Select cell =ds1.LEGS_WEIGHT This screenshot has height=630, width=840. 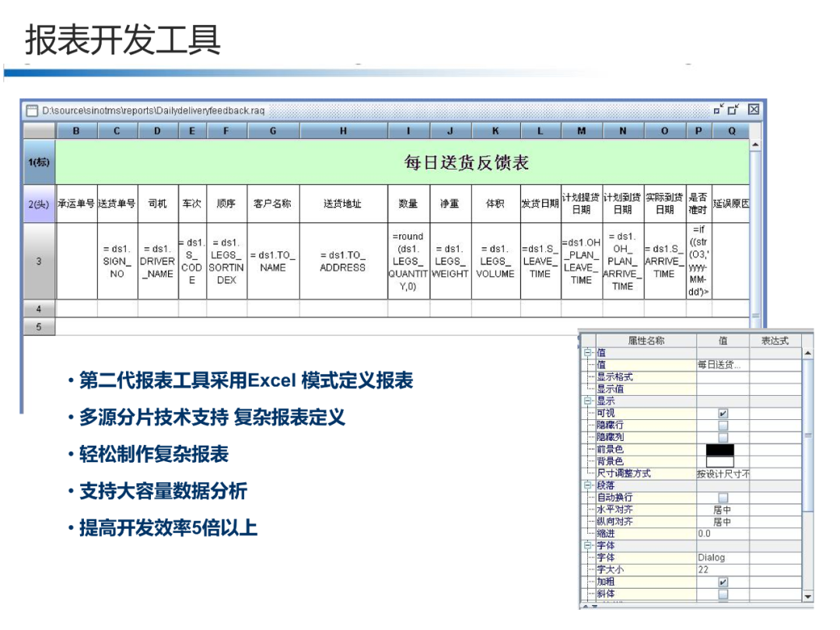click(x=450, y=261)
